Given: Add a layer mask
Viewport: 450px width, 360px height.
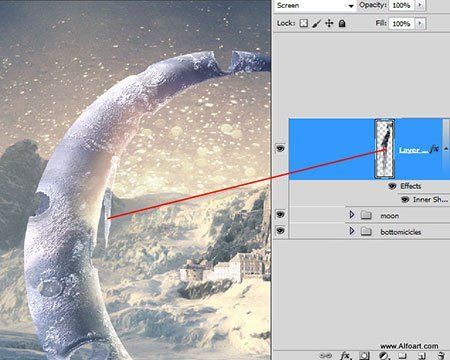Looking at the screenshot, I should (364, 356).
